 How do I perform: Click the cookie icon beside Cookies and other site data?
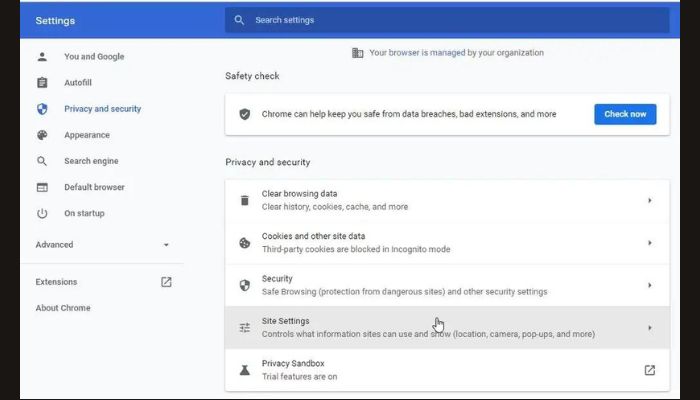click(x=245, y=243)
